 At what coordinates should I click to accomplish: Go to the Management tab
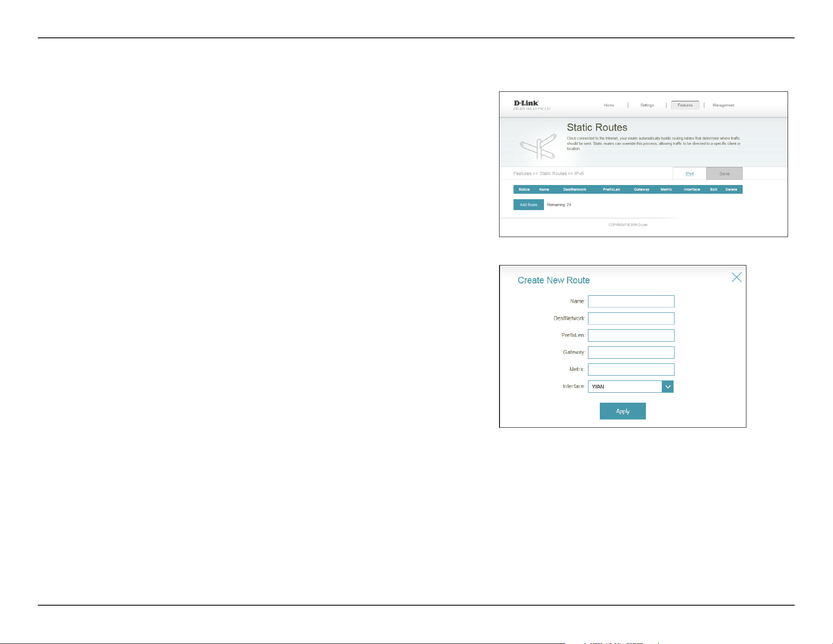pyautogui.click(x=723, y=106)
